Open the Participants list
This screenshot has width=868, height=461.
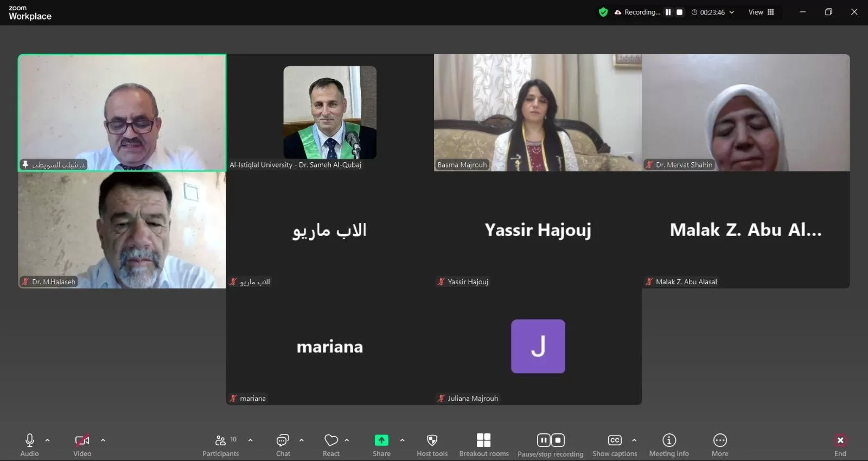221,445
